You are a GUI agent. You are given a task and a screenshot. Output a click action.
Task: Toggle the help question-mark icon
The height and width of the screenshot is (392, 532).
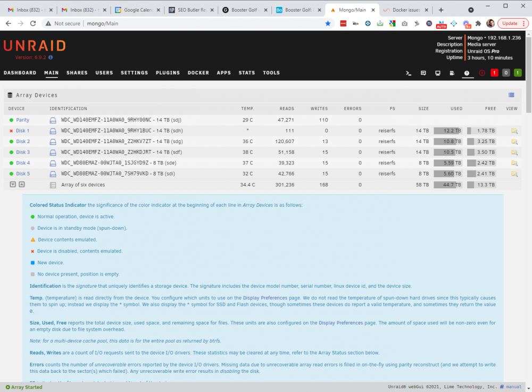467,73
